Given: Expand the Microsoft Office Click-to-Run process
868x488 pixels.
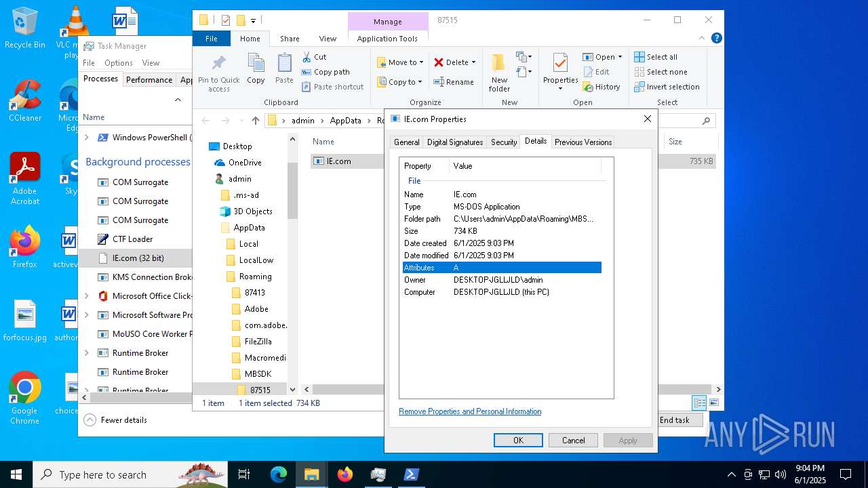Looking at the screenshot, I should pyautogui.click(x=86, y=296).
